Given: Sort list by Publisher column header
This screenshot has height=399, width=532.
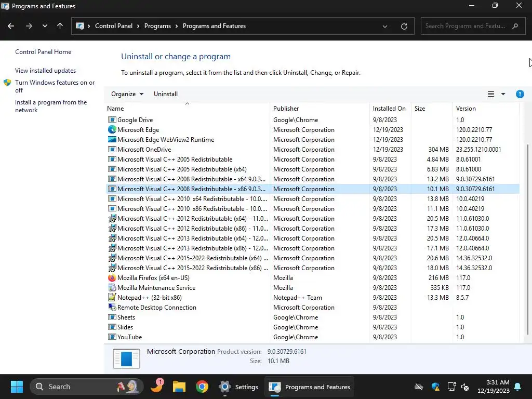Looking at the screenshot, I should 320,108.
